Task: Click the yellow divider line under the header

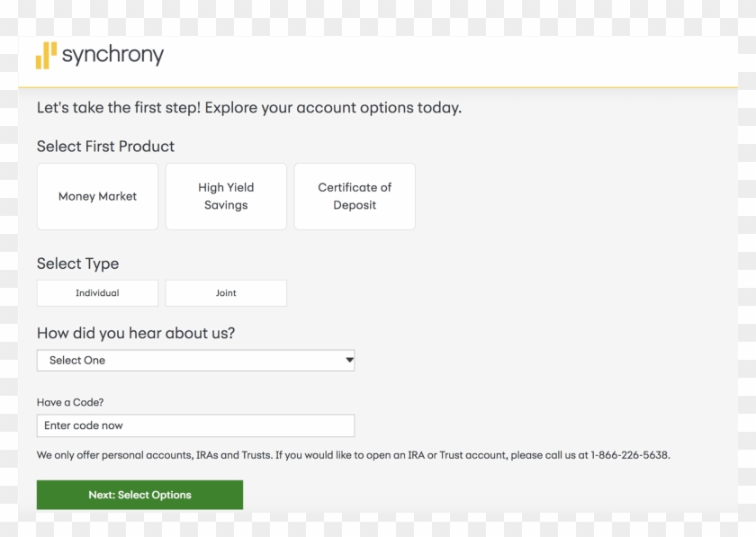Action: click(378, 85)
